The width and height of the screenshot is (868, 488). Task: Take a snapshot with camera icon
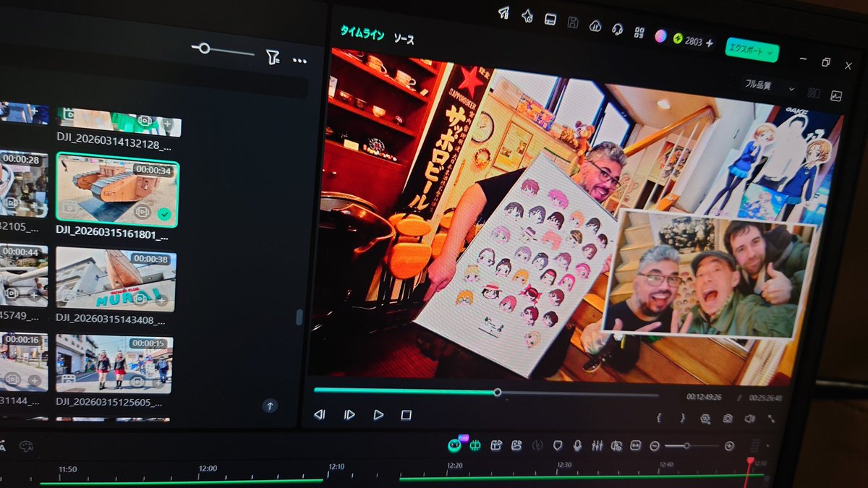(x=728, y=419)
